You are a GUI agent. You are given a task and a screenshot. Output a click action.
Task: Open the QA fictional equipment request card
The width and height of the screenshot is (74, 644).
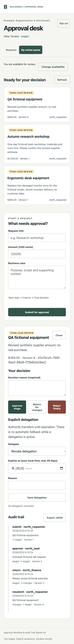(37, 104)
